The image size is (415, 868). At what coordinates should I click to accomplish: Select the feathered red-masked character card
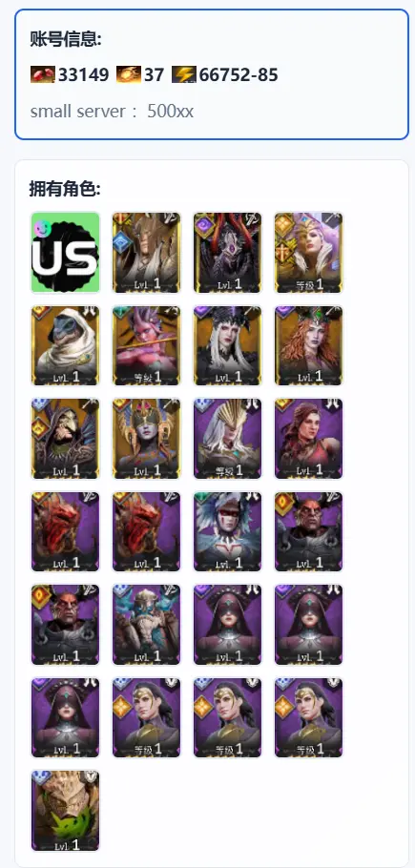[227, 532]
